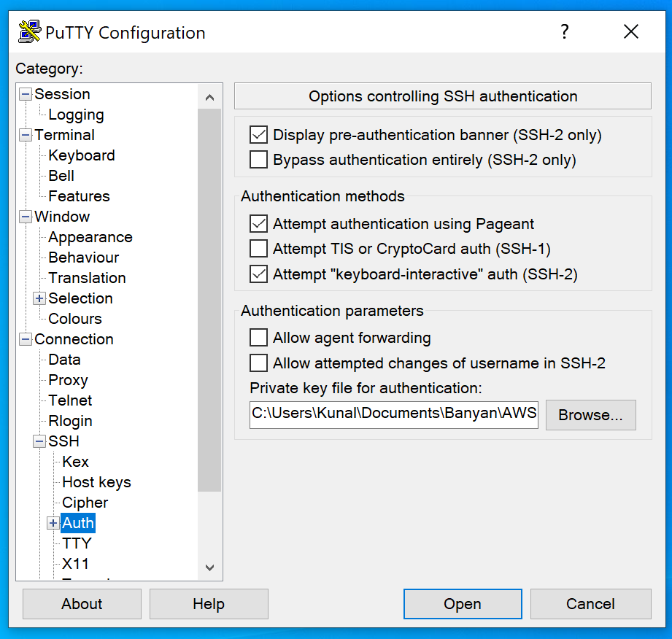Click Browse for private key file
The width and height of the screenshot is (672, 639).
click(x=590, y=415)
